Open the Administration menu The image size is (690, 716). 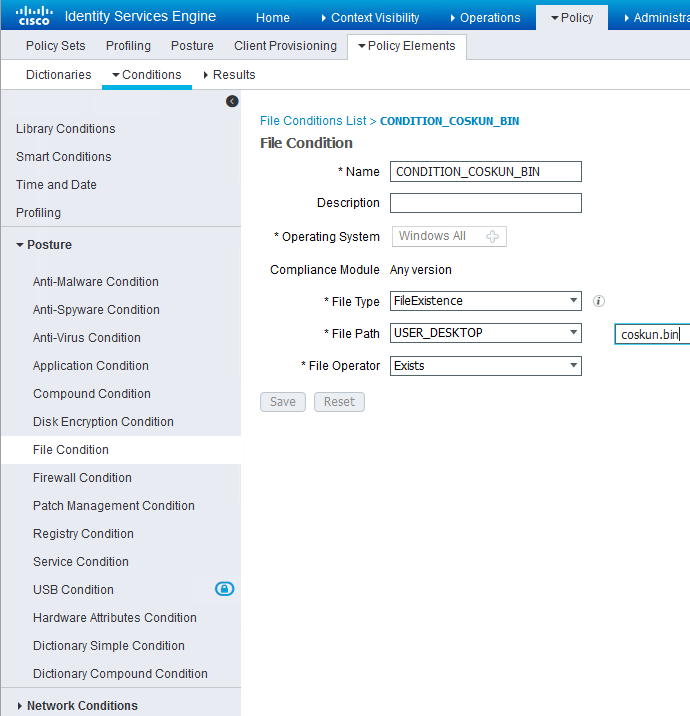coord(657,18)
